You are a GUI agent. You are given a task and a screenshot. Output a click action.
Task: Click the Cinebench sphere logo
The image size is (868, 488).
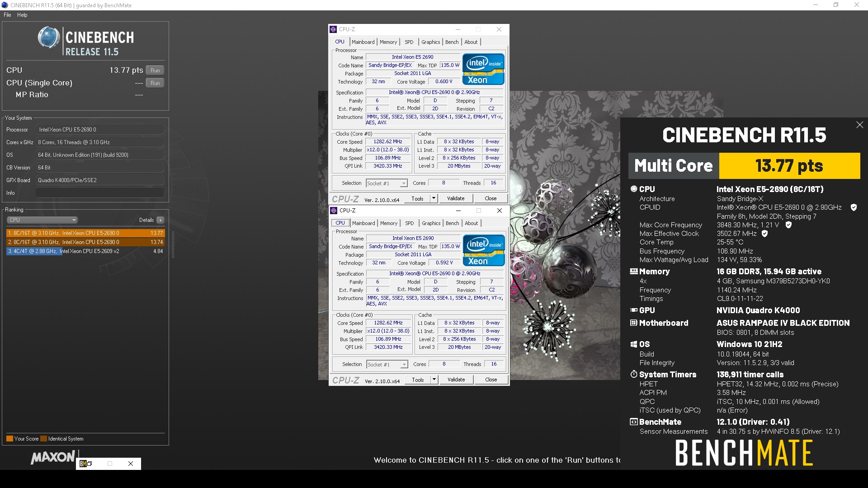point(49,37)
